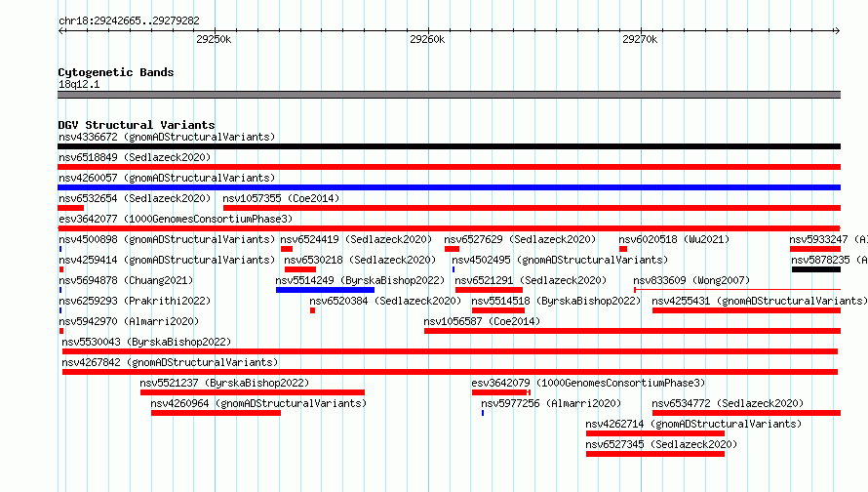Select the 29270k ruler position
Image resolution: width=868 pixels, height=492 pixels.
640,39
